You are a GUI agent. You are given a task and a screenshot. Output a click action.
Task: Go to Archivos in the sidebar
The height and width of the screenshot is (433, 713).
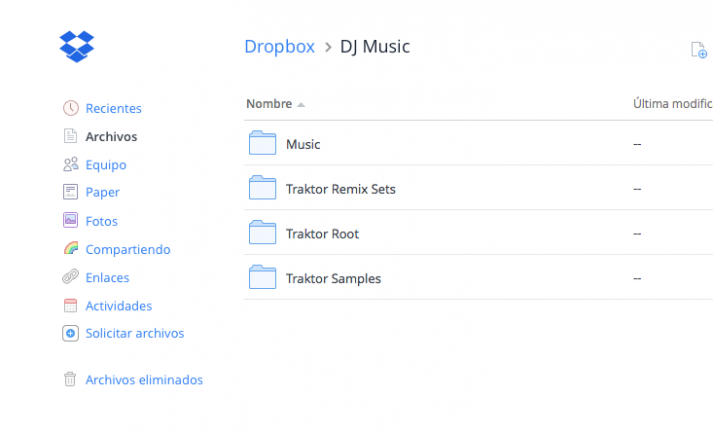point(111,136)
